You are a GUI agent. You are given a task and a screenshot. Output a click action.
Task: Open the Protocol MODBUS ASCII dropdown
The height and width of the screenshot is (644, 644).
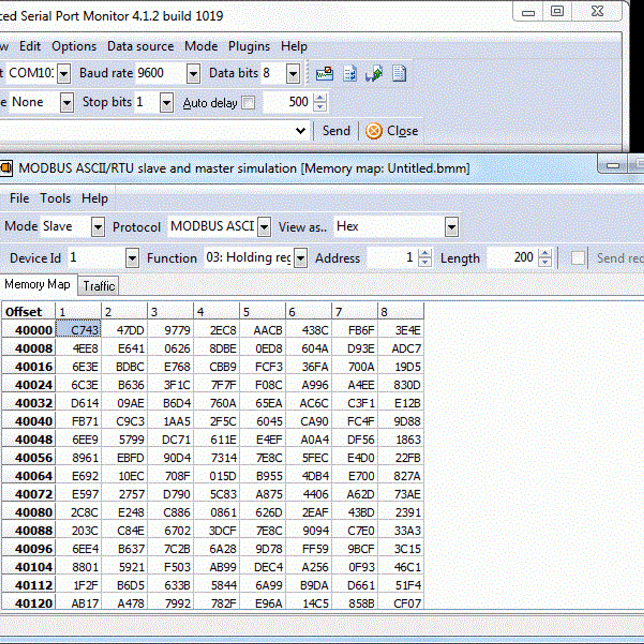(x=264, y=227)
